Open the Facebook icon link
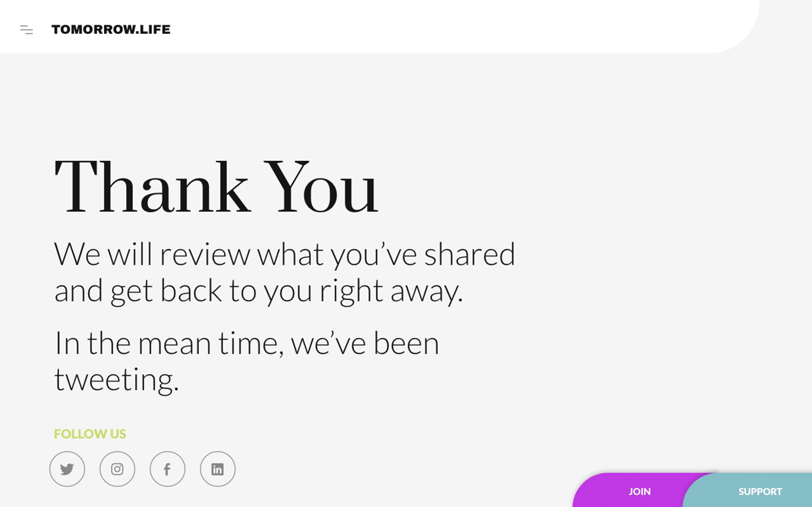The image size is (812, 507). click(x=167, y=469)
